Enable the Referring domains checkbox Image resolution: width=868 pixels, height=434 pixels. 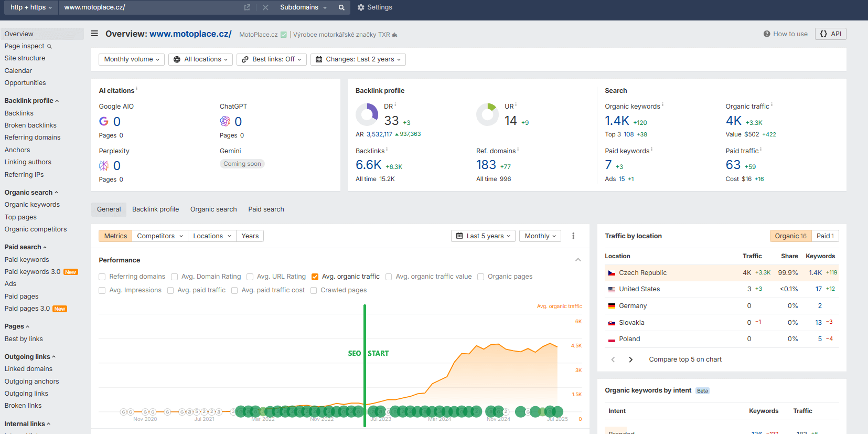pyautogui.click(x=102, y=277)
